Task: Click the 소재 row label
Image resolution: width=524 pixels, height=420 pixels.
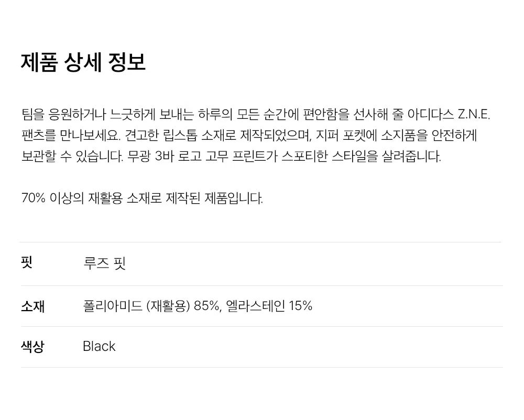Action: pos(32,306)
